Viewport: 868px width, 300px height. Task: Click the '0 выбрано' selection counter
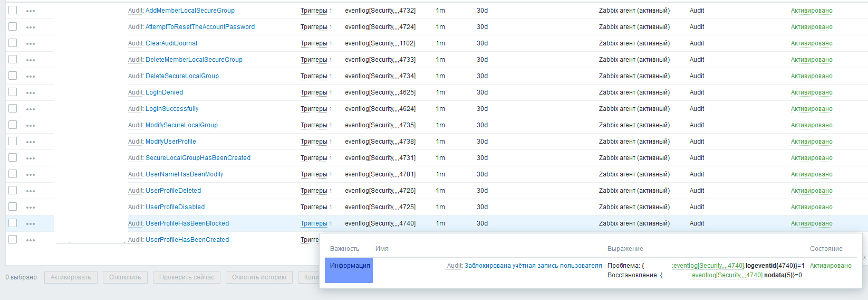click(x=21, y=277)
